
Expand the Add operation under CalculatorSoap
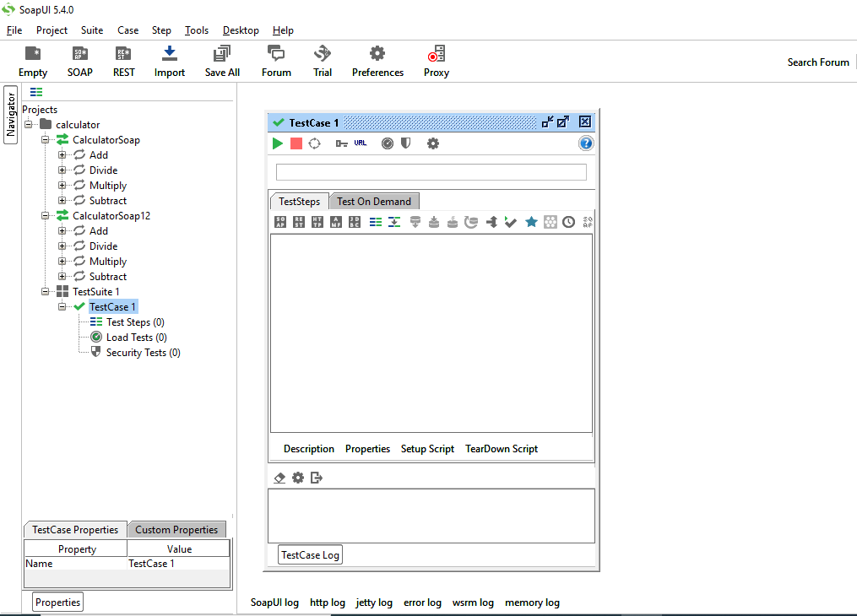point(62,155)
